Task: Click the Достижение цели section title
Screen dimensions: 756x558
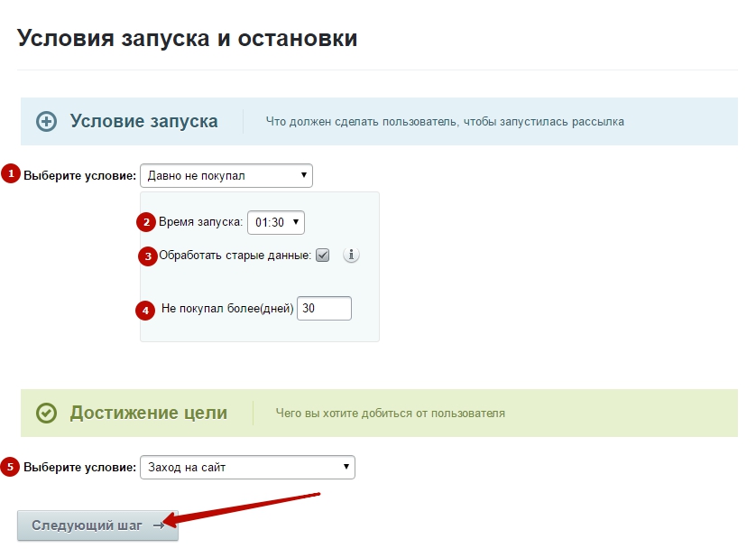Action: 149,413
